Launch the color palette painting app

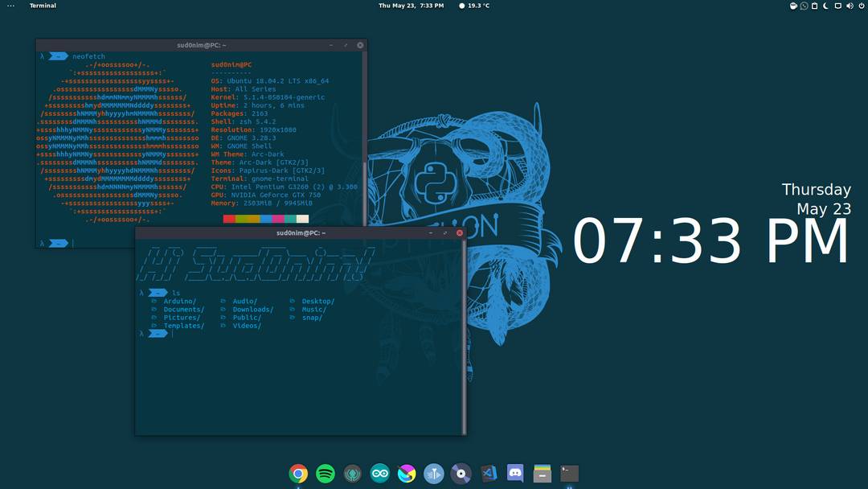coord(407,474)
